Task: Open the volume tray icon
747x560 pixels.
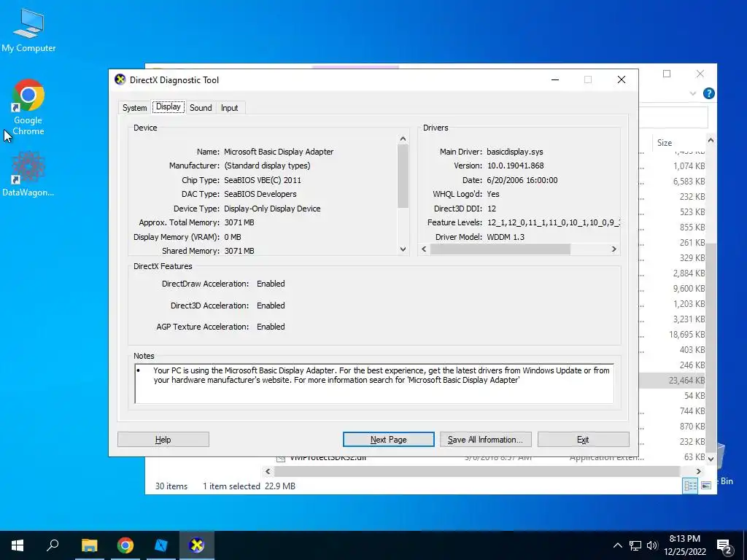Action: [652, 545]
